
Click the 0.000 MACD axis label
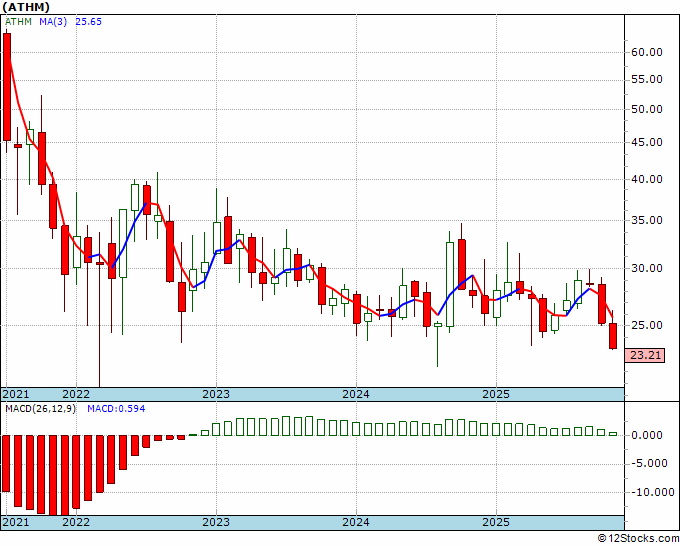tap(647, 435)
